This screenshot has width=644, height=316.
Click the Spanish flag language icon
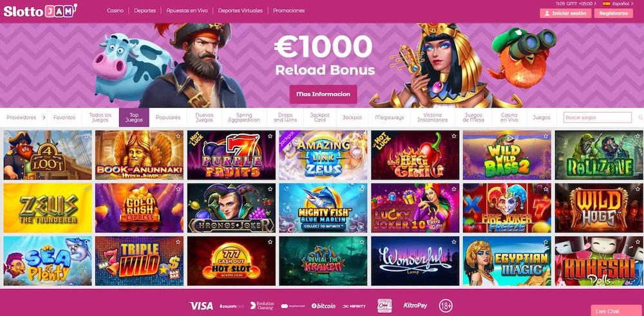[x=606, y=3]
